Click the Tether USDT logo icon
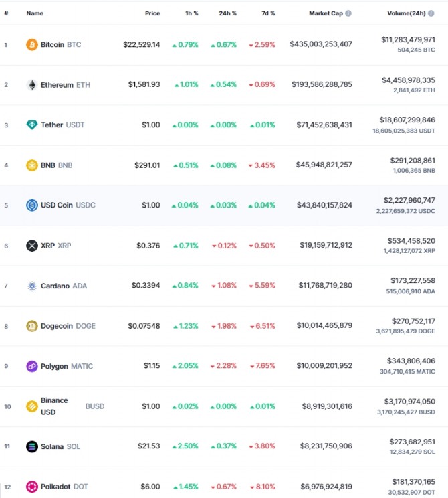448x498 pixels. (32, 125)
